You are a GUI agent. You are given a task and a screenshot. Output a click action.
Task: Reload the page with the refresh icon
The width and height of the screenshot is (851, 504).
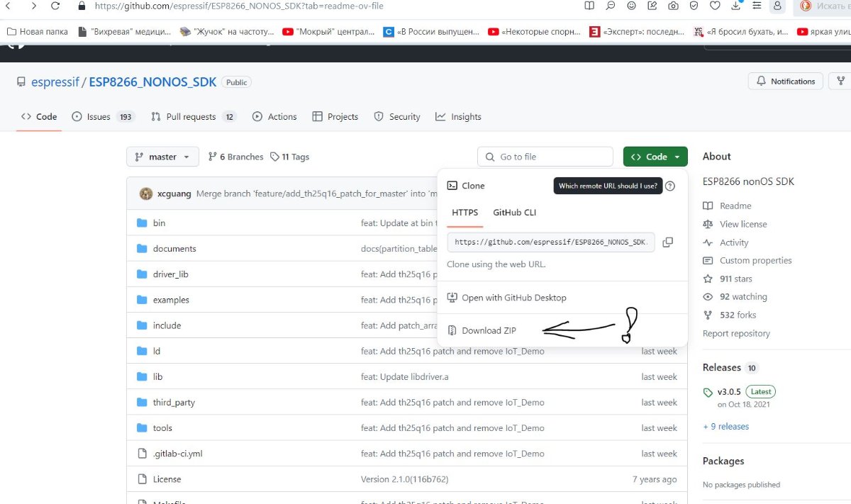point(56,6)
